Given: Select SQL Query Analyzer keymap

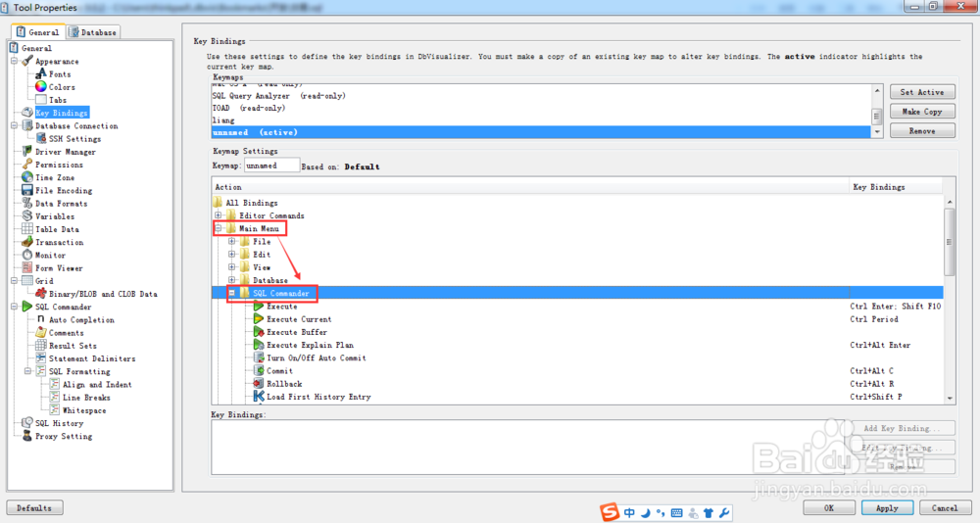Looking at the screenshot, I should click(x=541, y=96).
